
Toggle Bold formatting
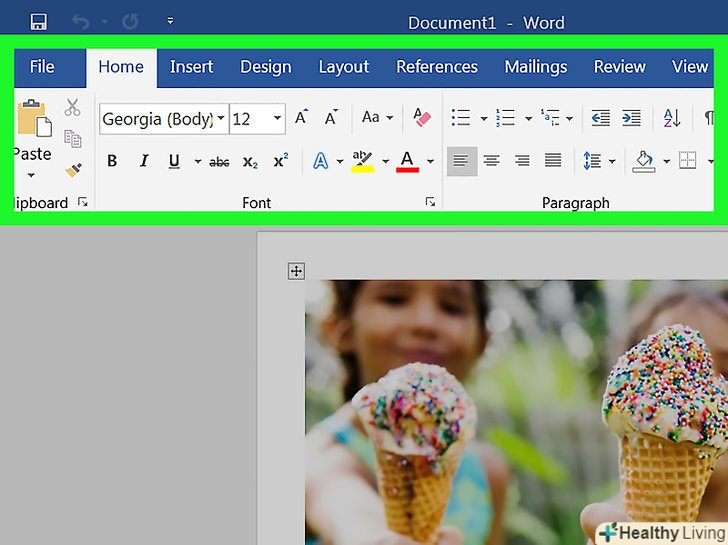[112, 161]
